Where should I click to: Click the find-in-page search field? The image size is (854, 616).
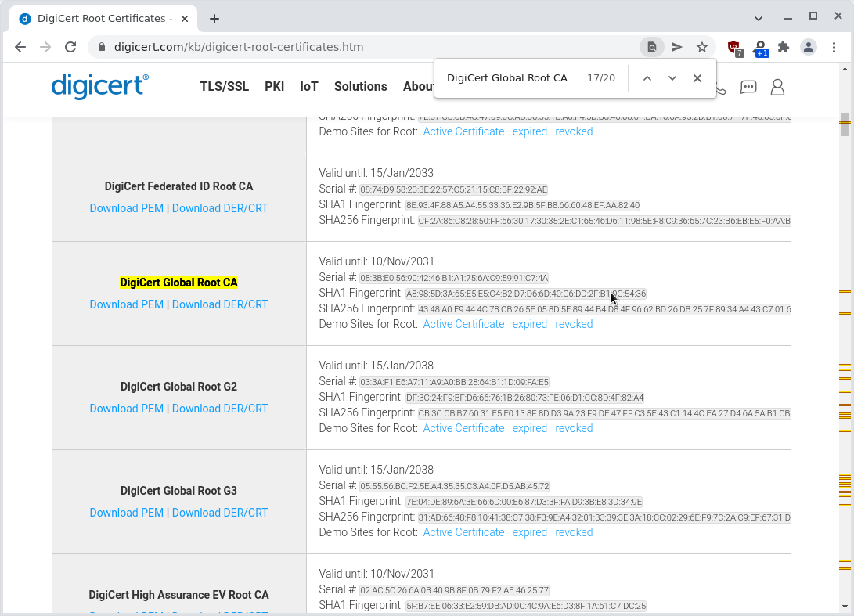507,78
